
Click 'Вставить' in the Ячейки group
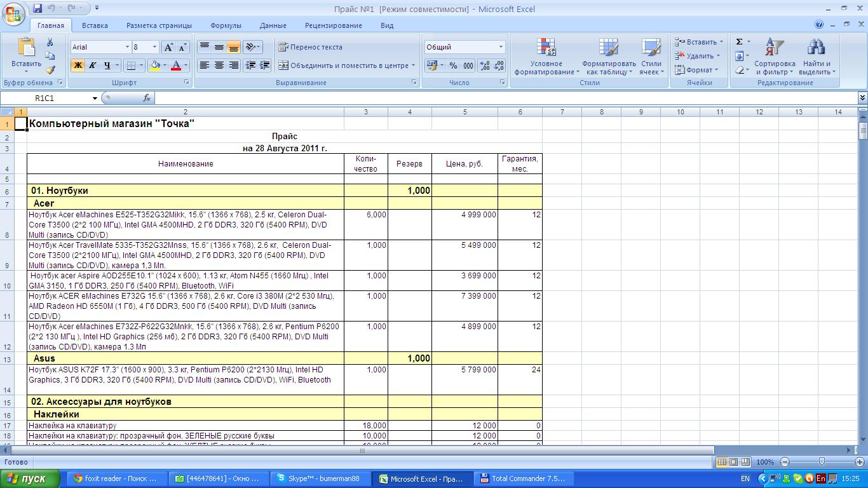[698, 42]
